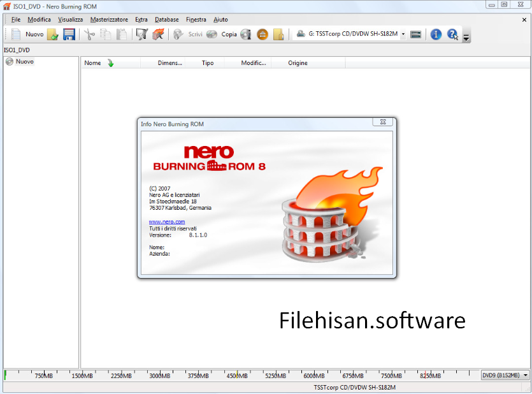
Task: Close the Info Nero Burning ROM dialog
Action: 382,123
